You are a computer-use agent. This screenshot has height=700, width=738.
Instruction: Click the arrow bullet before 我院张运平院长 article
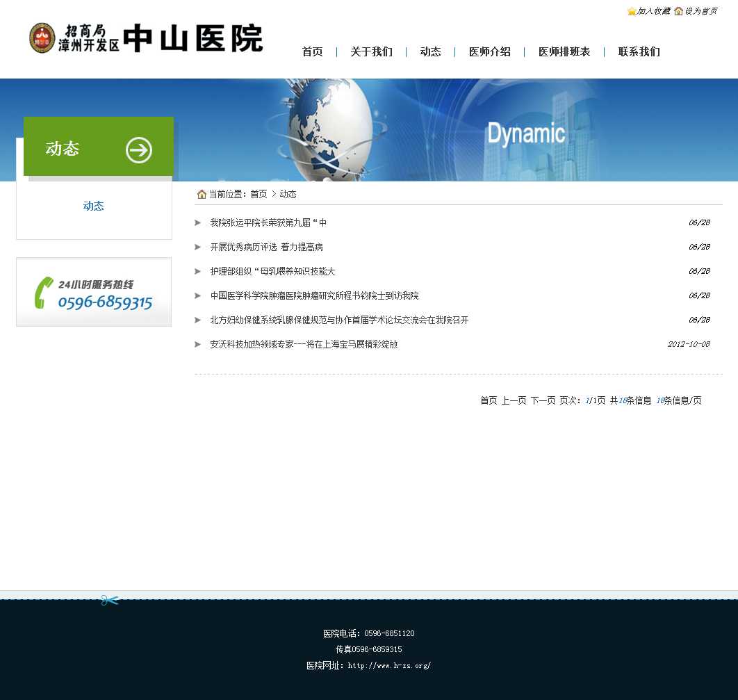(x=198, y=223)
